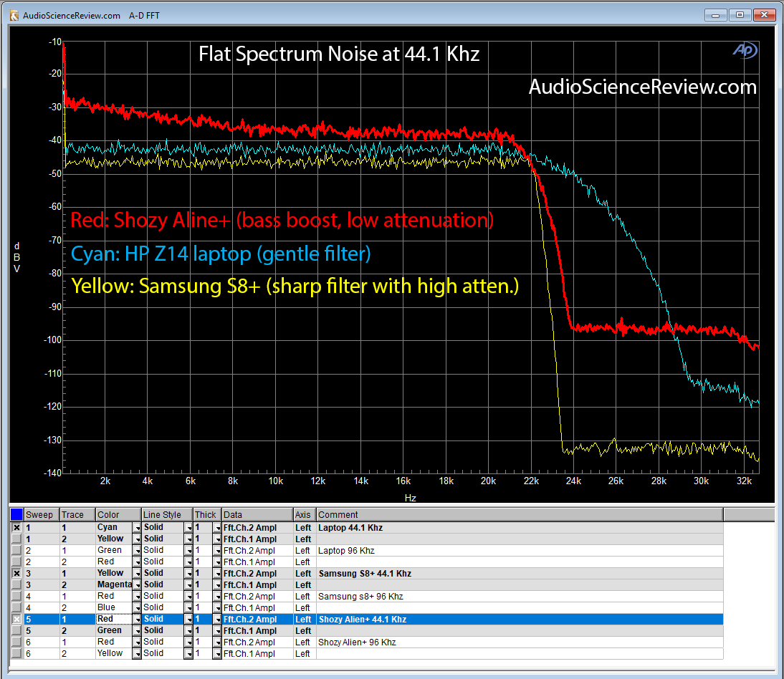Click Fft.Ch.2 Ampl data cell in Sweep 1
784x679 pixels.
(257, 528)
